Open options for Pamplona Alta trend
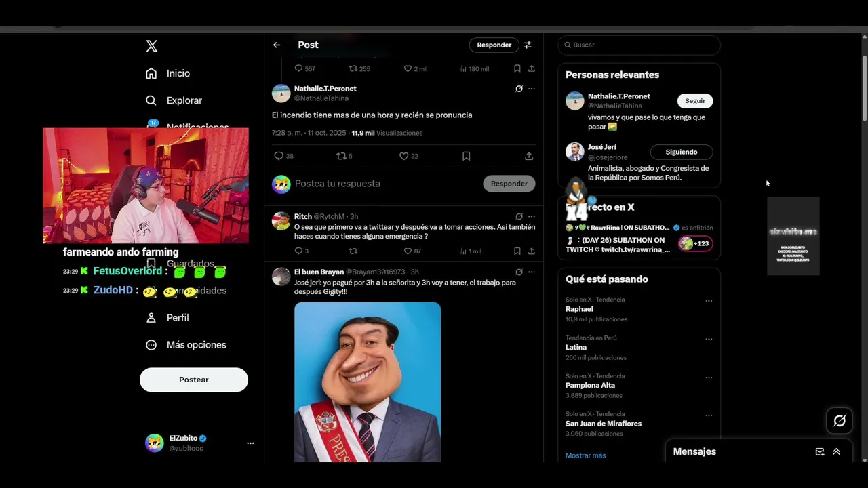The height and width of the screenshot is (488, 868). tap(709, 378)
